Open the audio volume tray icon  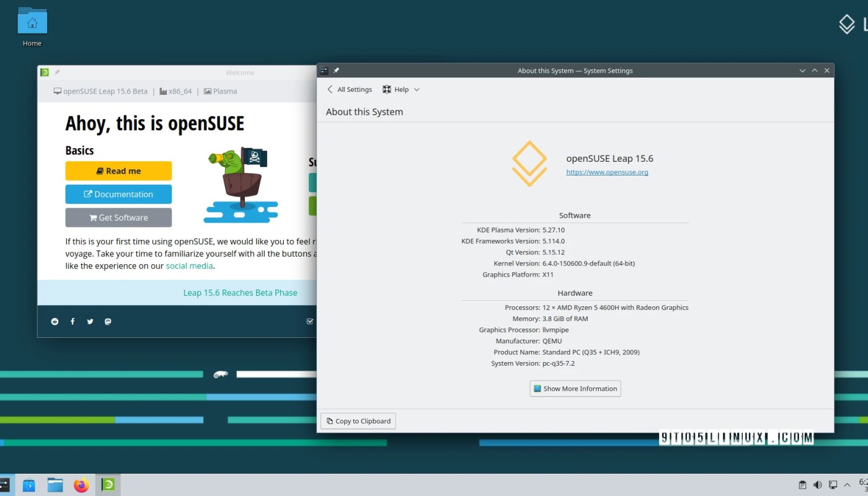pos(818,485)
